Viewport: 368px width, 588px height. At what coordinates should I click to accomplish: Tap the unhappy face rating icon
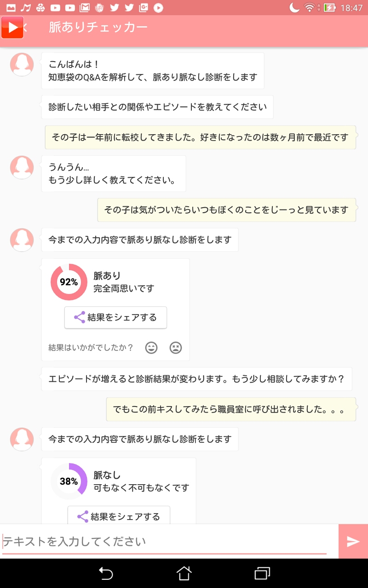pyautogui.click(x=176, y=348)
